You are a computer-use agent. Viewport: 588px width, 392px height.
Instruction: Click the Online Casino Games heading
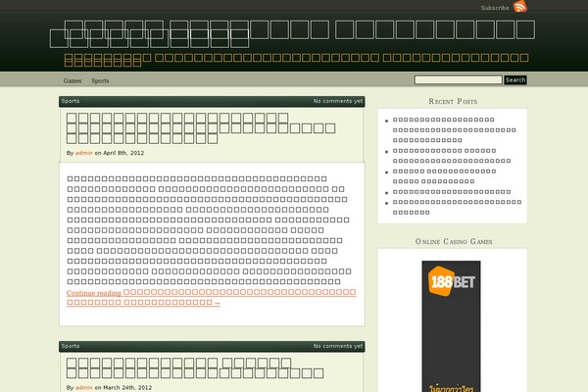pos(454,242)
